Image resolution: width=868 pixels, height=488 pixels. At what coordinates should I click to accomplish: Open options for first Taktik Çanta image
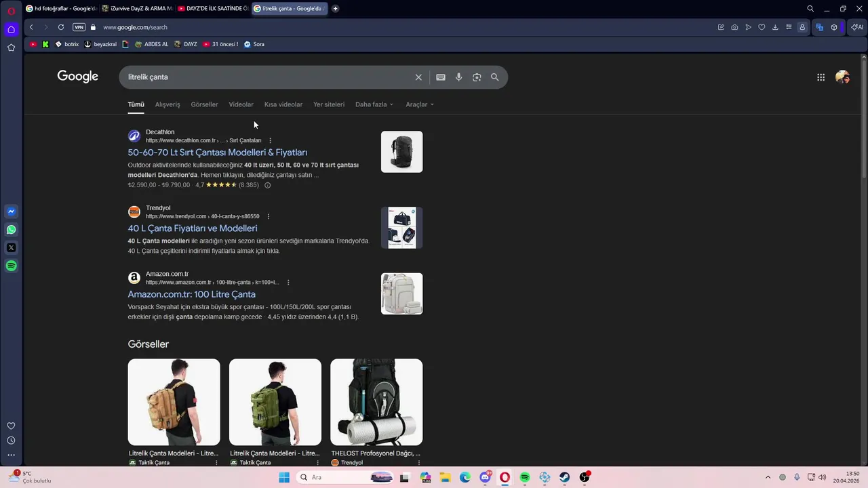216,462
